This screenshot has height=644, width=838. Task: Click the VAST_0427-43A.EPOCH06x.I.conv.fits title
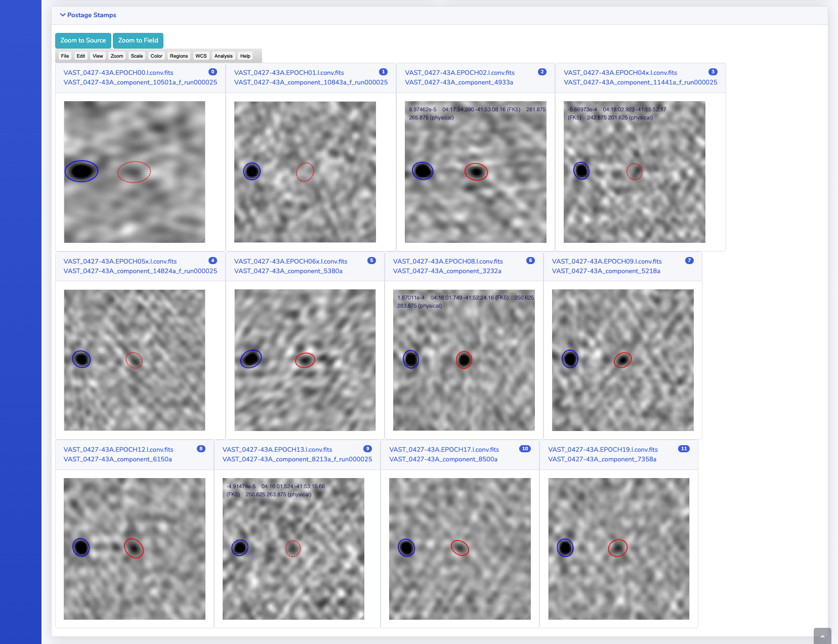(x=290, y=262)
